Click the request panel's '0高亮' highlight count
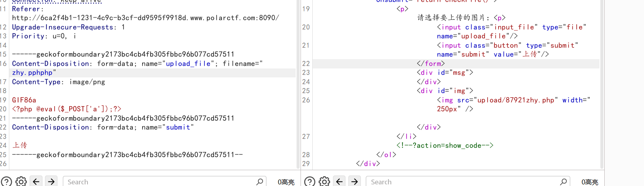The height and width of the screenshot is (186, 644). [286, 182]
